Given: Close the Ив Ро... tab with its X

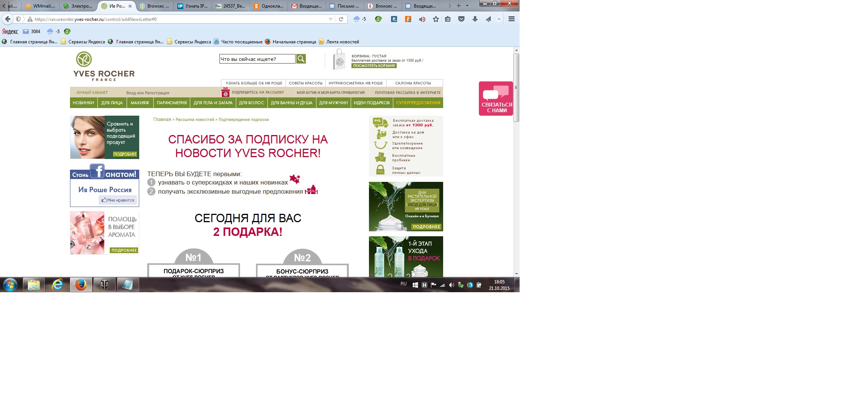Looking at the screenshot, I should point(130,6).
